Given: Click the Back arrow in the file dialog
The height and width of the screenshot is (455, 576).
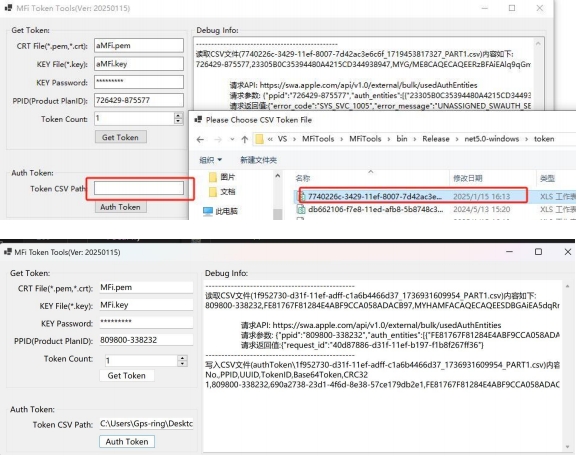Looking at the screenshot, I should pos(200,140).
